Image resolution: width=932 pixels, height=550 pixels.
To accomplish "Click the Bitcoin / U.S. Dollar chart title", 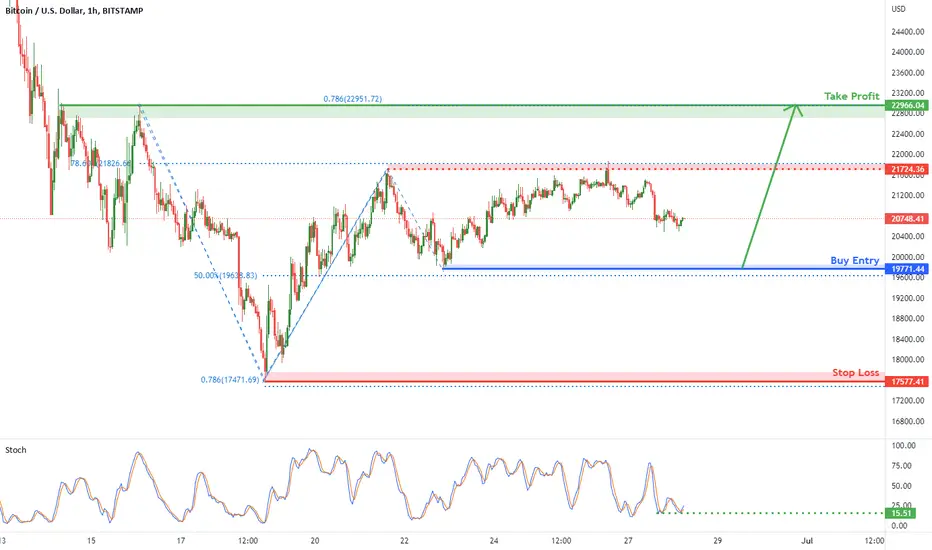I will point(74,11).
